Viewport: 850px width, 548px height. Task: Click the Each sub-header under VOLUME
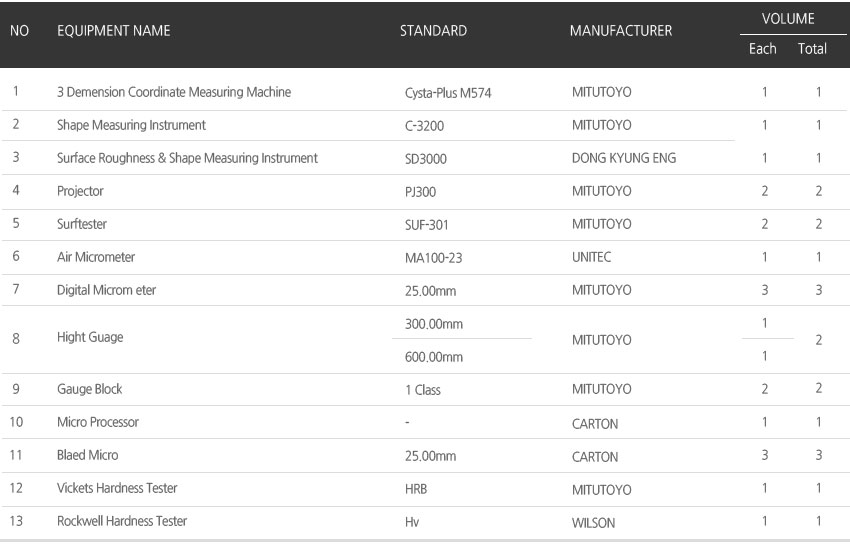click(x=762, y=49)
